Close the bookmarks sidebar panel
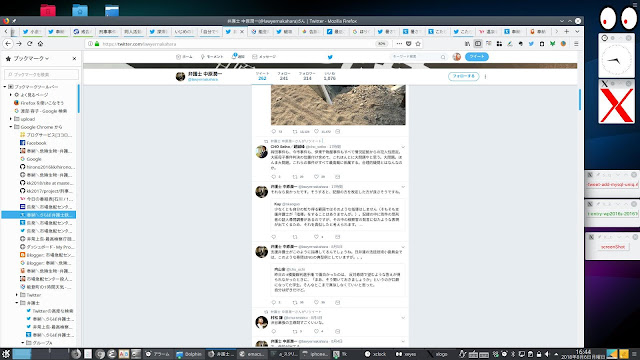 [74, 59]
